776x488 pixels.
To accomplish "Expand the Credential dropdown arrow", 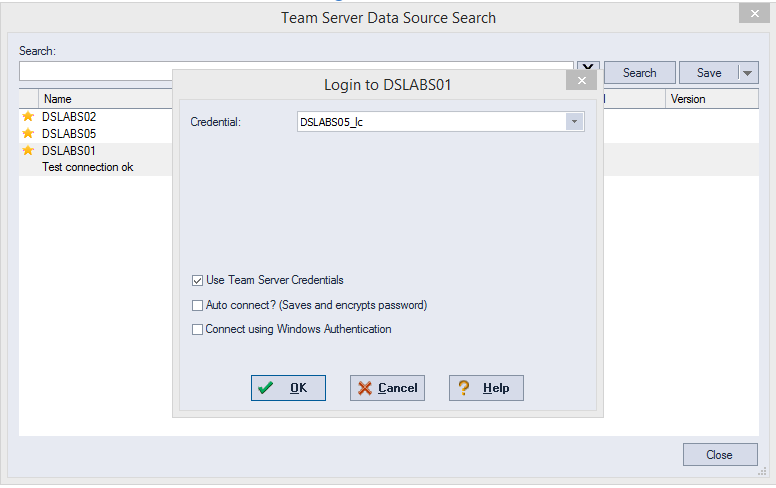I will tap(574, 122).
